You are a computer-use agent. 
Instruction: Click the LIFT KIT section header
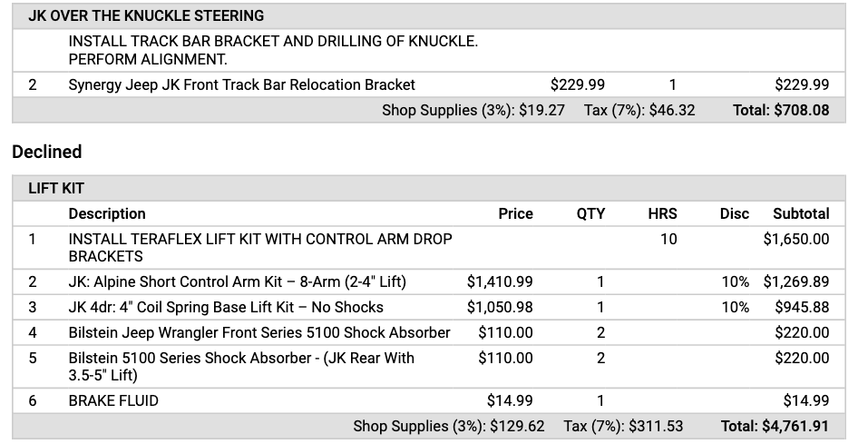(x=56, y=188)
